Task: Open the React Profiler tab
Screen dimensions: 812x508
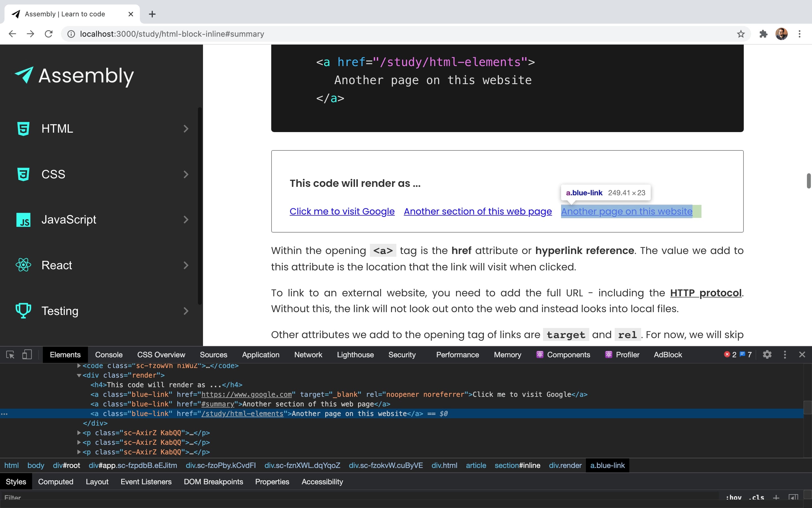Action: 622,355
